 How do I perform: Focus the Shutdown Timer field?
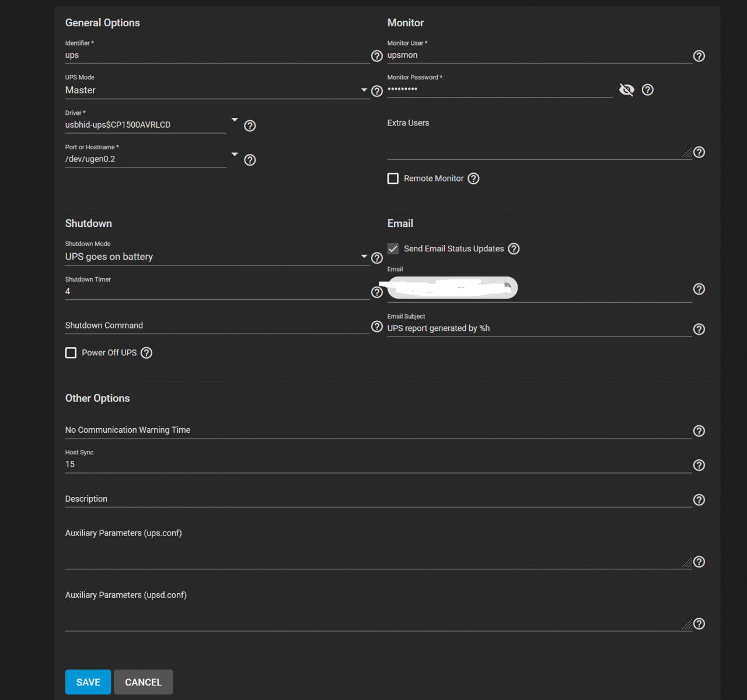[217, 291]
